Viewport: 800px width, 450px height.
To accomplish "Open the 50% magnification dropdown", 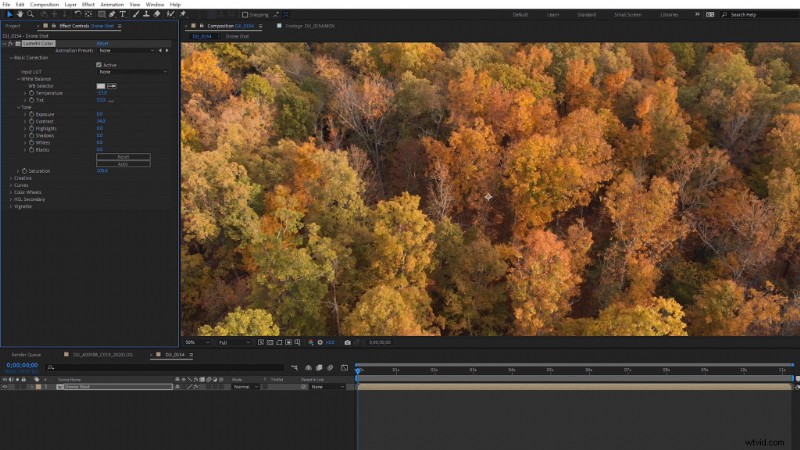I will [x=197, y=342].
